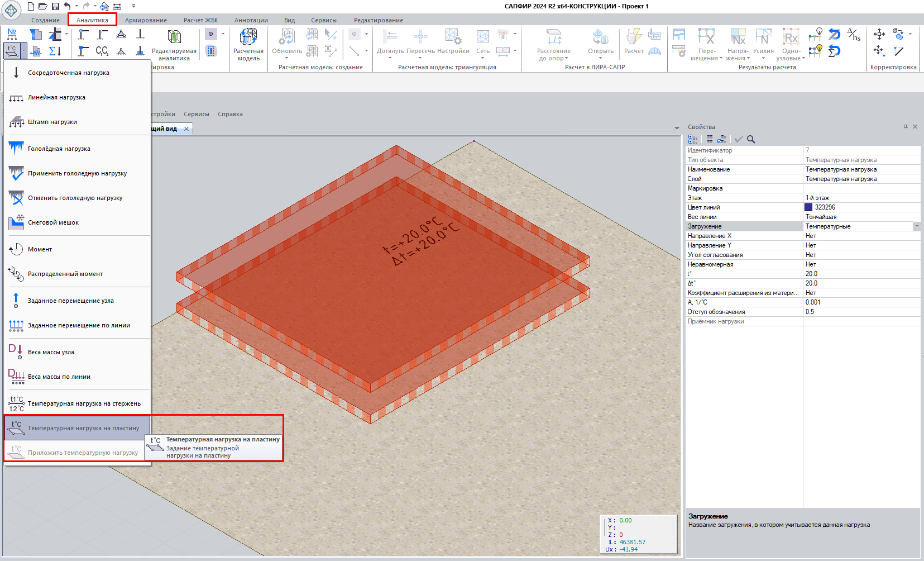The width and height of the screenshot is (924, 561).
Task: Select the Сосредоточенная нагрузка arrow icon
Action: point(16,73)
